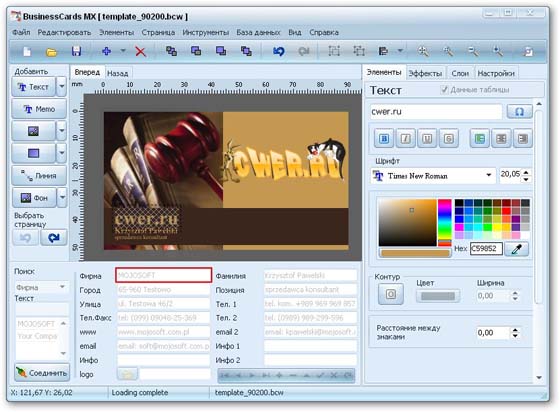Open the Инструменты menu

coord(206,32)
